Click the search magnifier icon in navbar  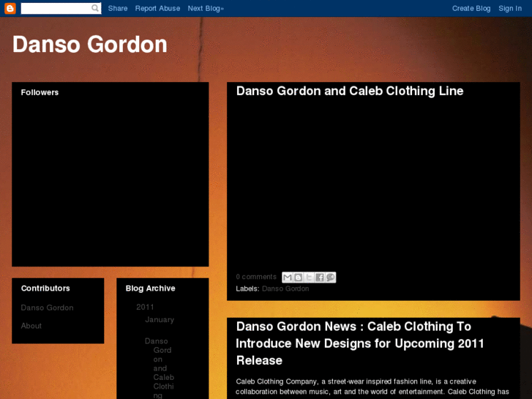click(x=95, y=8)
